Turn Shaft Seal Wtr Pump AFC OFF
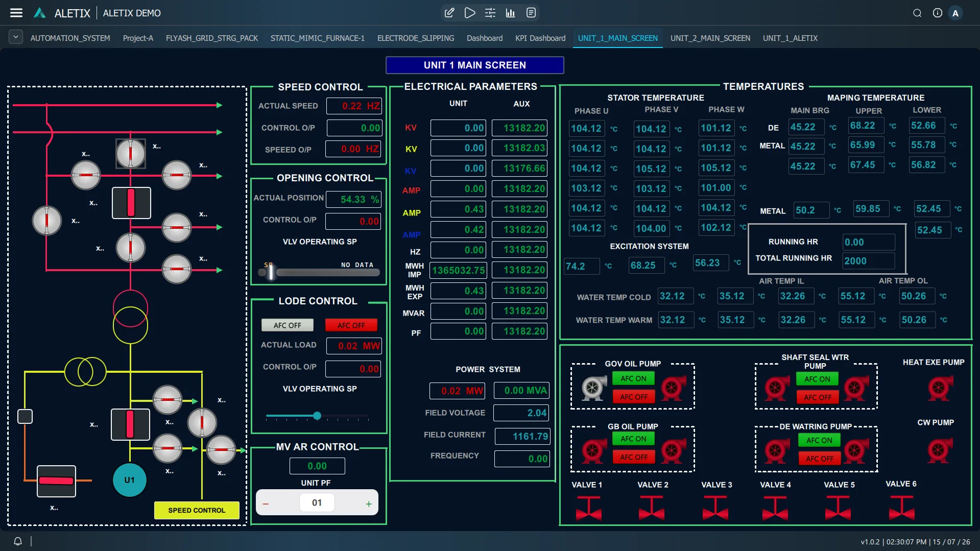This screenshot has width=980, height=551. tap(817, 397)
